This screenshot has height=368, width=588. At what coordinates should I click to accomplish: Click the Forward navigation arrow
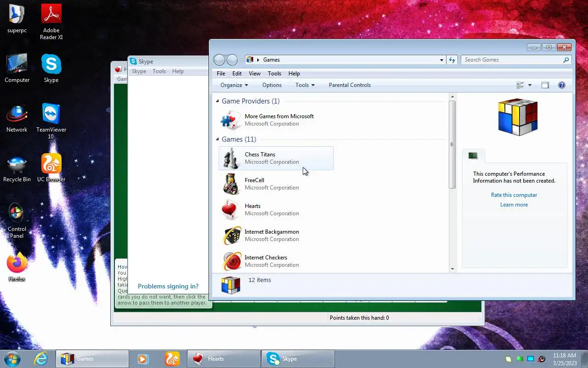pyautogui.click(x=232, y=60)
